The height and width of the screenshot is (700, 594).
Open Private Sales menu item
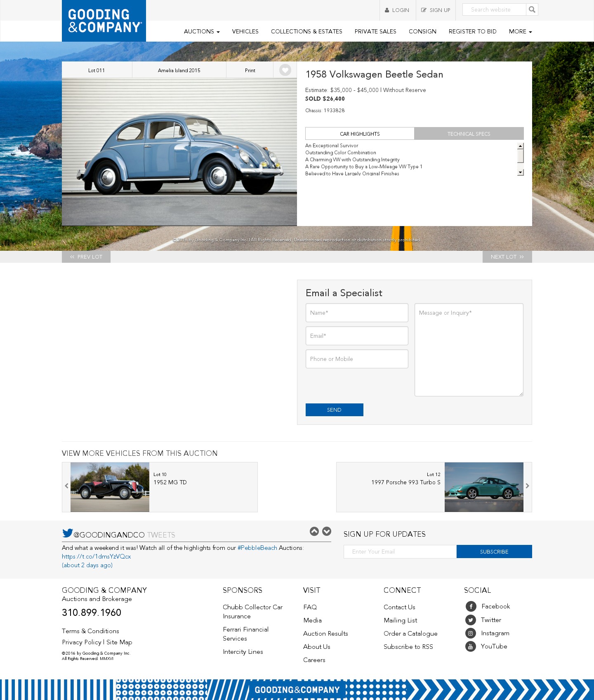(375, 31)
